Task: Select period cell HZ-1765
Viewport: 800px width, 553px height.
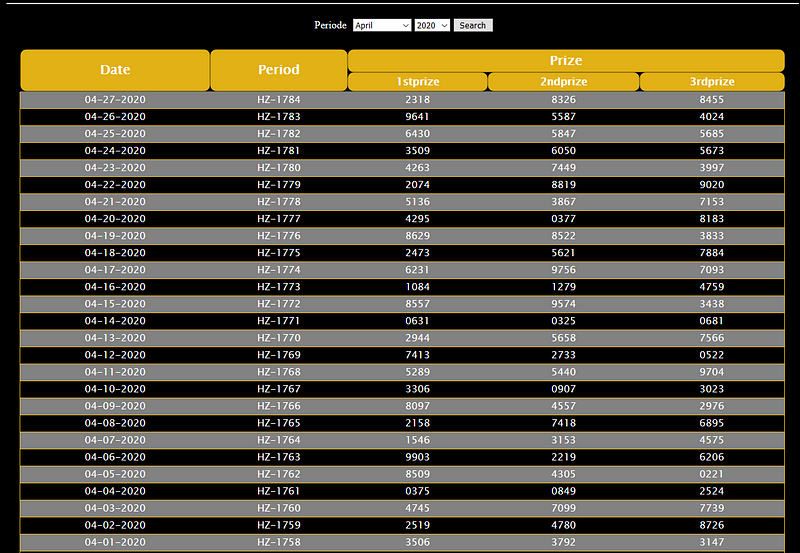Action: coord(279,423)
